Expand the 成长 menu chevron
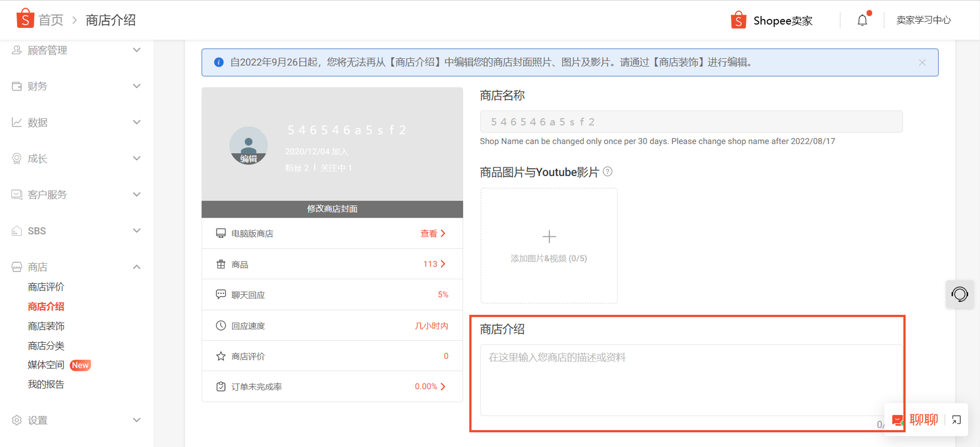Viewport: 980px width, 447px height. [x=137, y=158]
